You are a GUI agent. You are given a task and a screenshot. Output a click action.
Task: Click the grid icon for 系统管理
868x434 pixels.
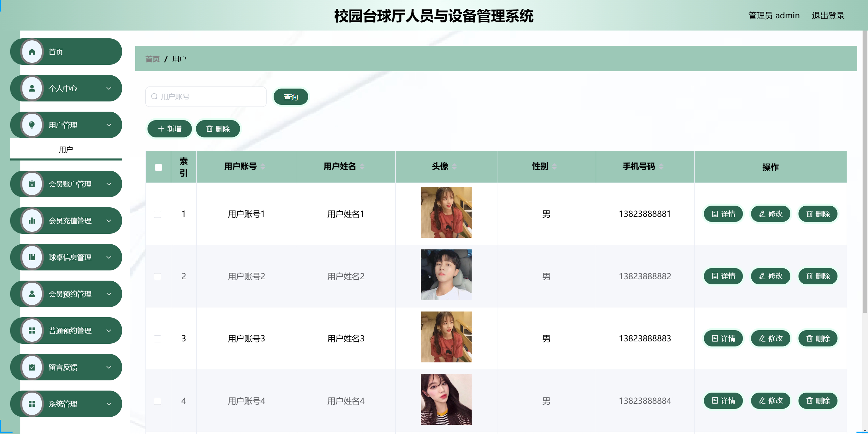[x=32, y=404]
